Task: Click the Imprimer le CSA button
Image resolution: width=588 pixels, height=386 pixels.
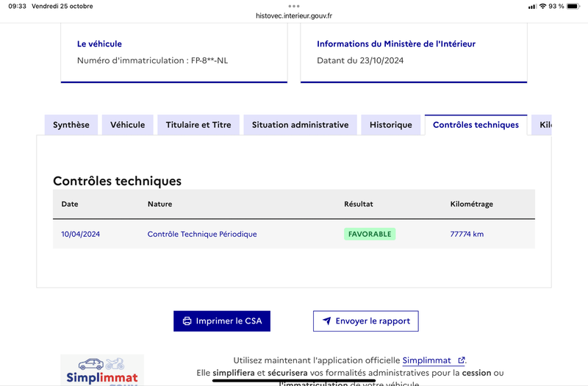Action: (x=222, y=321)
